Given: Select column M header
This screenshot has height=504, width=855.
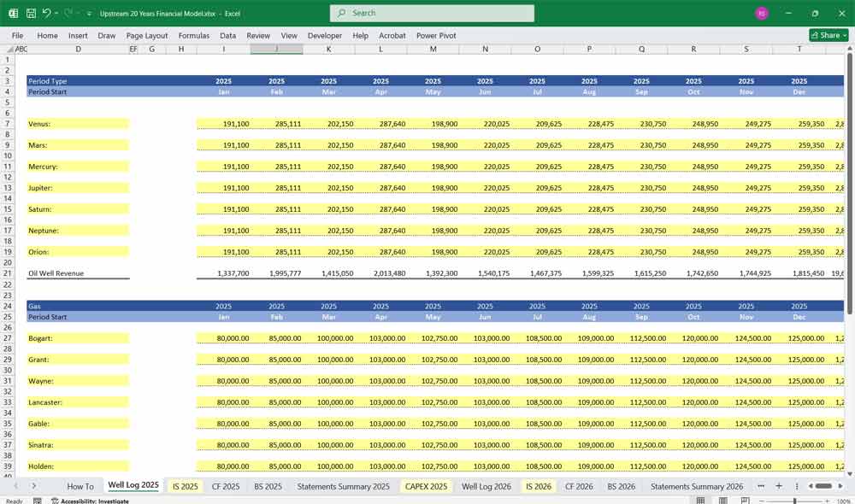Looking at the screenshot, I should pos(433,49).
